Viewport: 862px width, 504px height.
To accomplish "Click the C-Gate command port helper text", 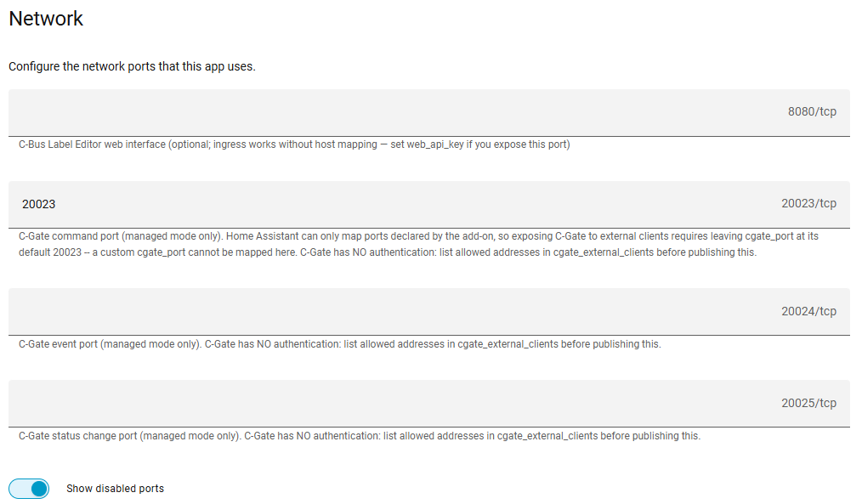I will (418, 244).
